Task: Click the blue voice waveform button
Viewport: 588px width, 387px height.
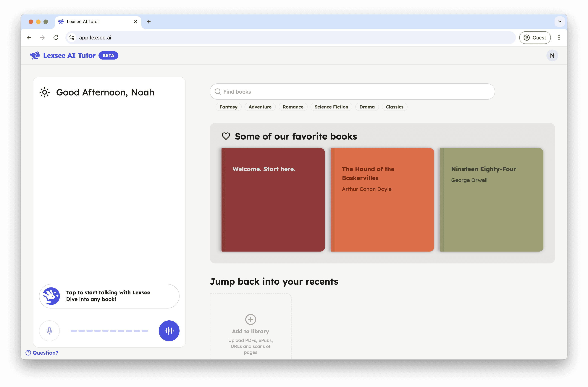Action: pyautogui.click(x=169, y=331)
